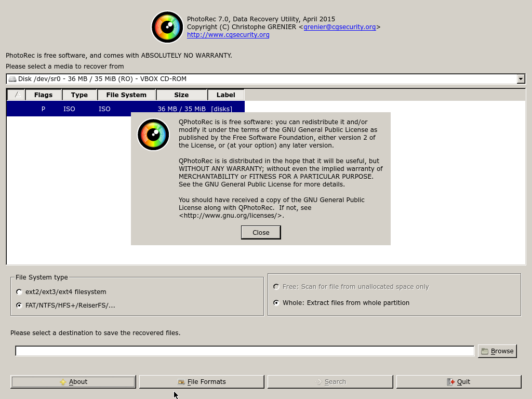Click the disk drive icon in media selector
Image resolution: width=532 pixels, height=399 pixels.
(x=12, y=79)
